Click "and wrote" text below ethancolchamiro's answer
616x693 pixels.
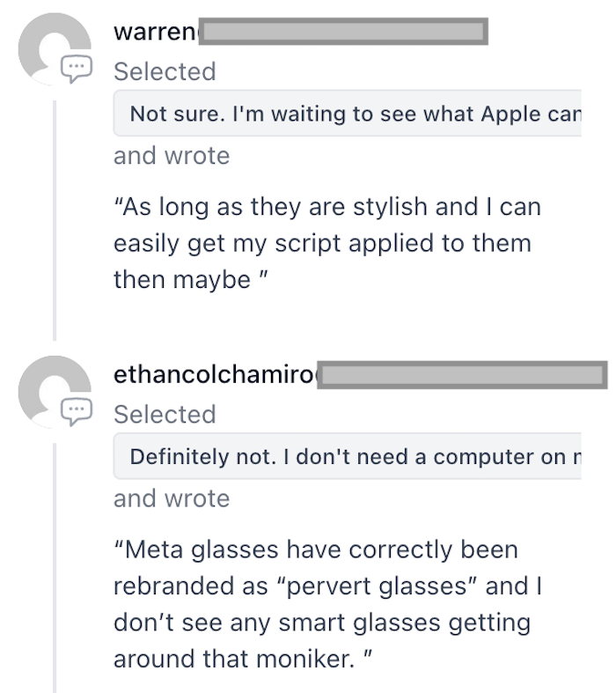click(x=172, y=498)
